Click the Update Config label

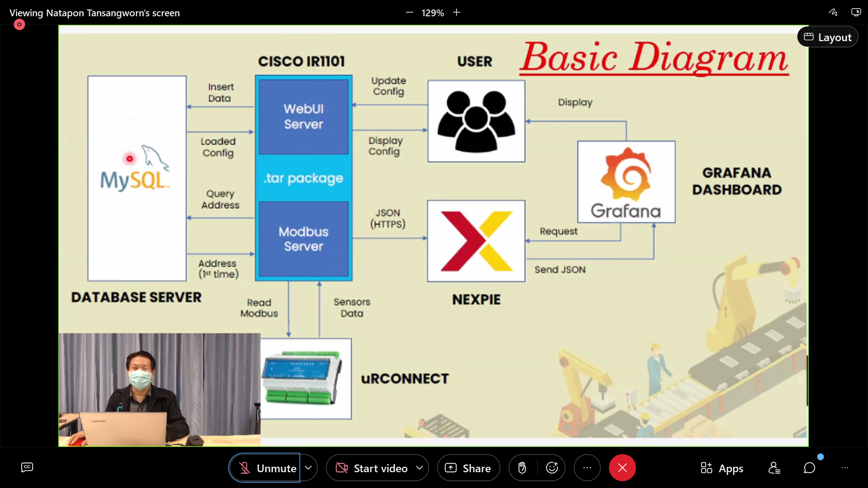(389, 86)
